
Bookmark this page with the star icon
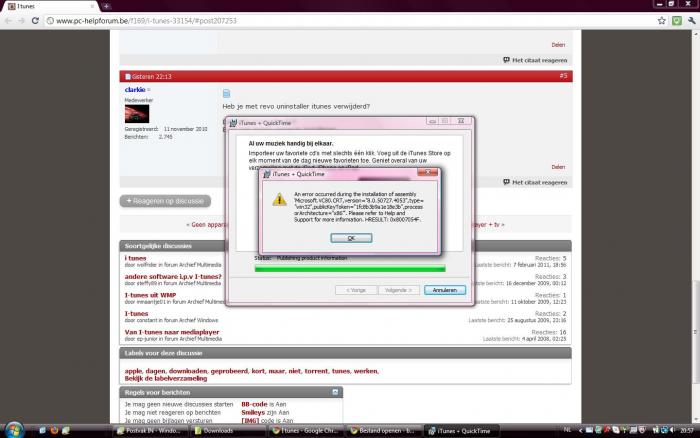[662, 21]
